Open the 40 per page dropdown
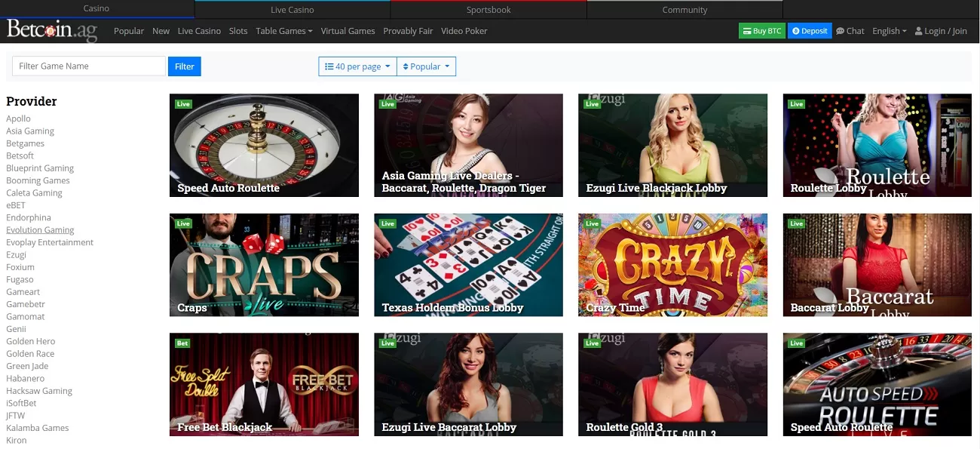Screen dimensions: 980x449 357,66
